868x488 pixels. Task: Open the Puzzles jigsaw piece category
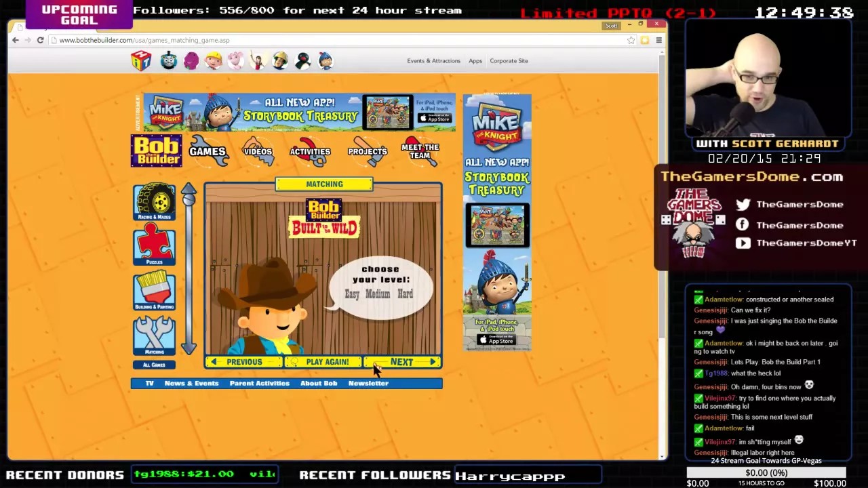point(155,245)
